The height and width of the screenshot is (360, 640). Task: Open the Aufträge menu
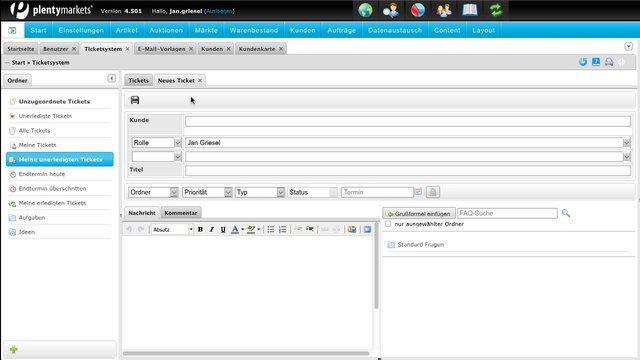pyautogui.click(x=342, y=30)
